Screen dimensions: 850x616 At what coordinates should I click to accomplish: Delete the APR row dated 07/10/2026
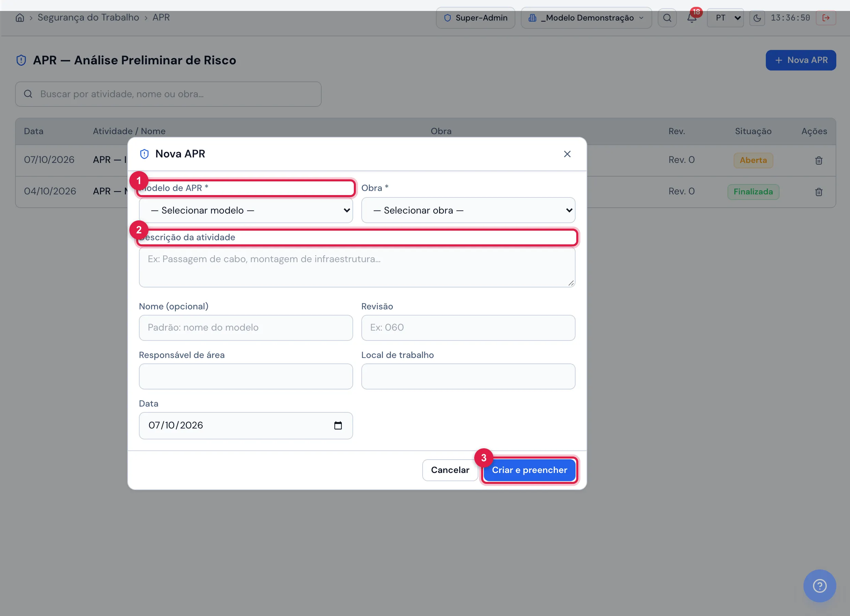tap(819, 161)
